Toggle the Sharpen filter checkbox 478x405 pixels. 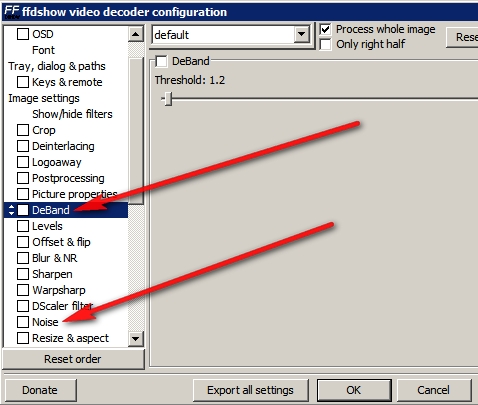point(23,274)
